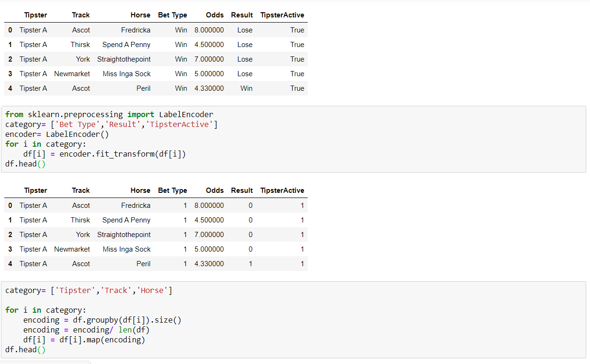Click the Odds column header
Viewport: 590px width, 364px height.
215,15
